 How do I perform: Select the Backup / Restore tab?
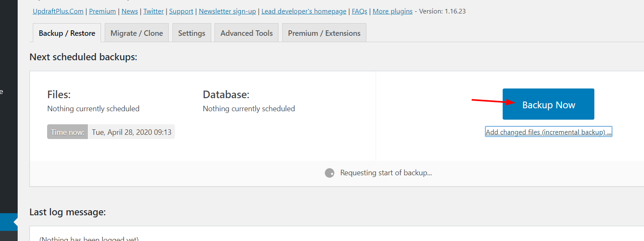pos(67,33)
